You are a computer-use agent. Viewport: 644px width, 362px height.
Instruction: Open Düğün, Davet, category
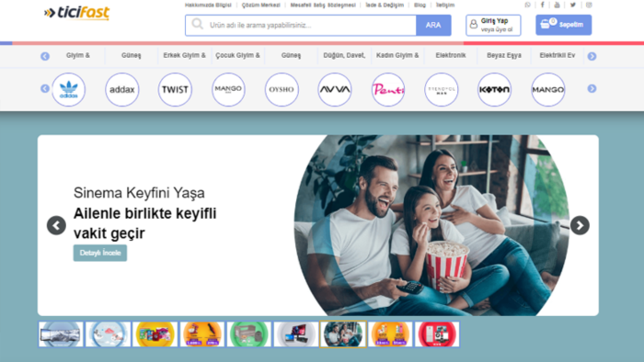click(x=344, y=55)
